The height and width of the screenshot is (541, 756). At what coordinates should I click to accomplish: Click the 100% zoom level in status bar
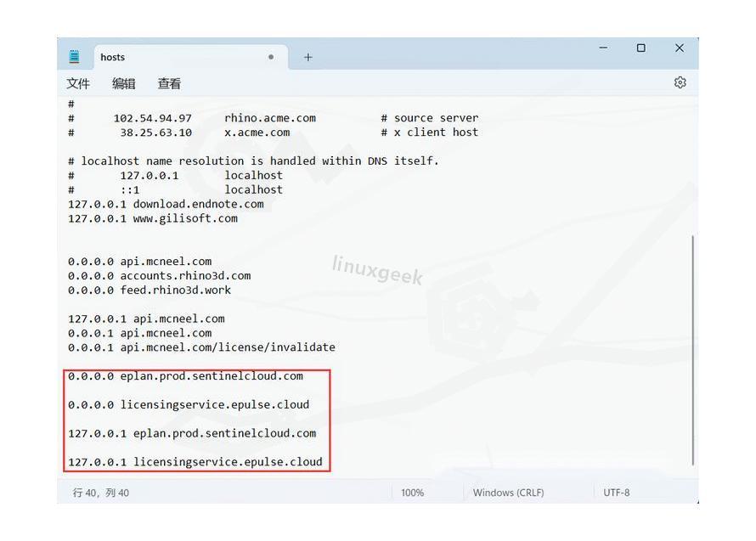pyautogui.click(x=412, y=493)
